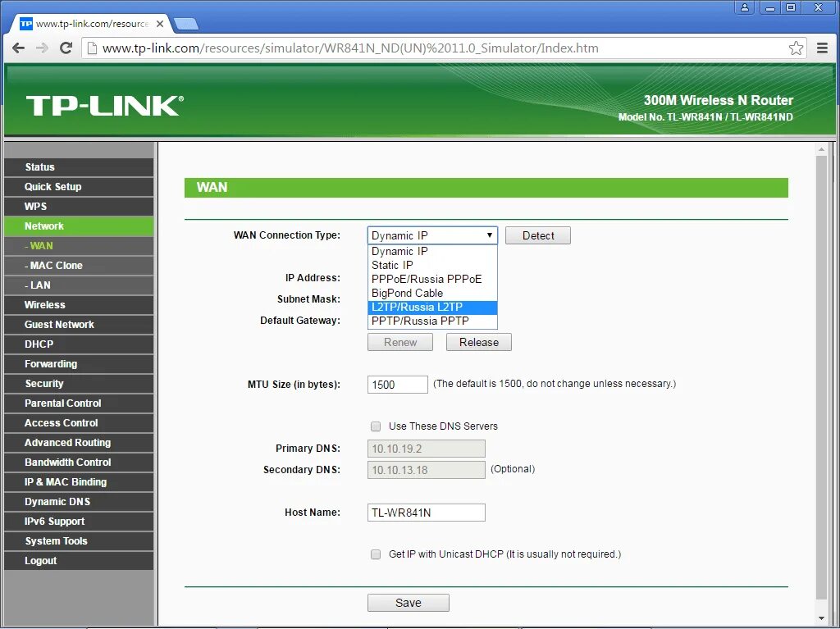840x629 pixels.
Task: Click the Primary DNS field
Action: pos(427,449)
